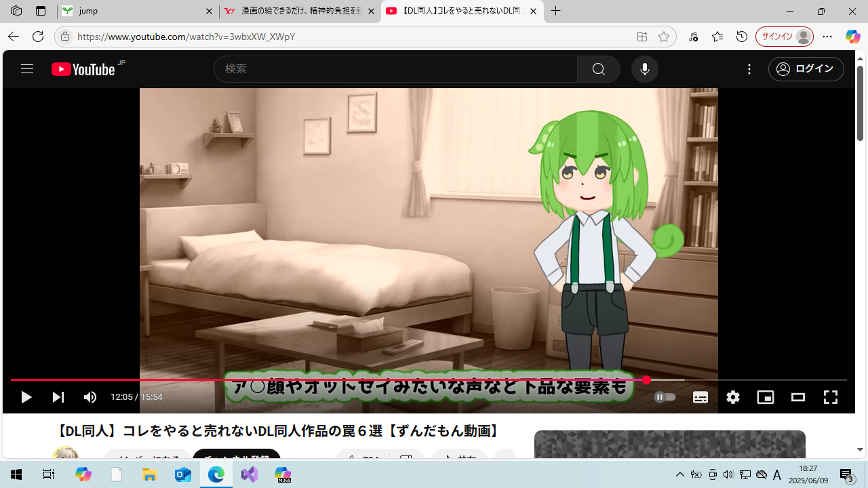Open browser extensions icon
The height and width of the screenshot is (488, 868).
tap(693, 37)
